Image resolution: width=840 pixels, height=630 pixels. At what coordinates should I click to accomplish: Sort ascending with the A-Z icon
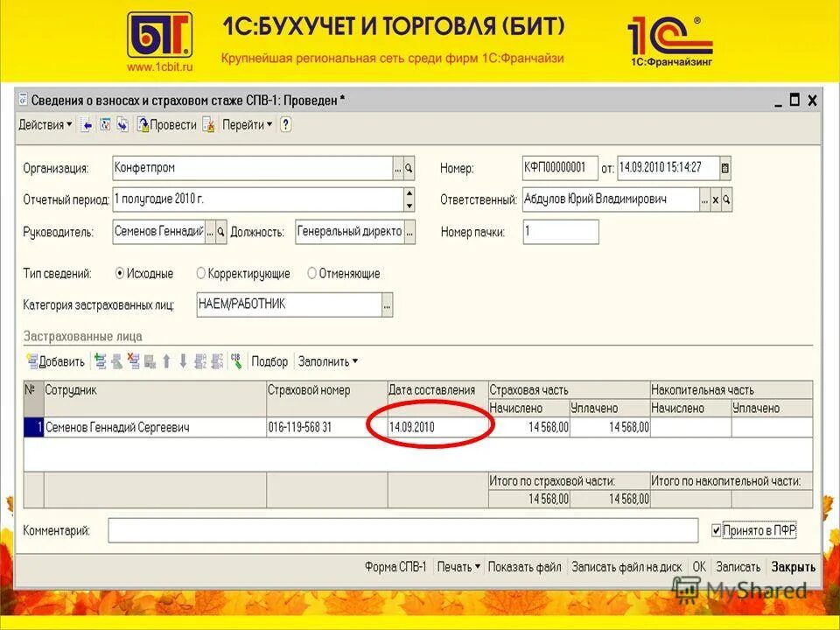pos(200,361)
